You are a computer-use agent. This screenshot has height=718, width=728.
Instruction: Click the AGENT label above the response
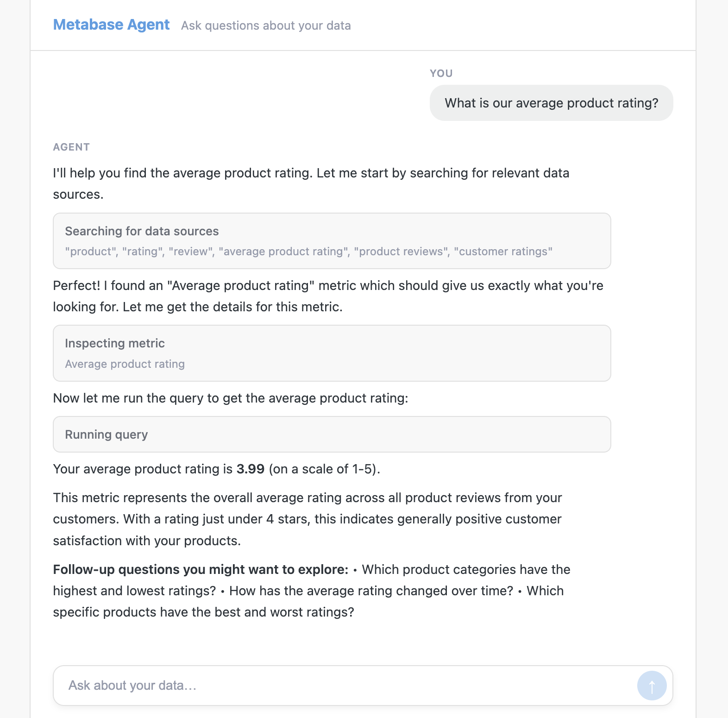point(71,147)
